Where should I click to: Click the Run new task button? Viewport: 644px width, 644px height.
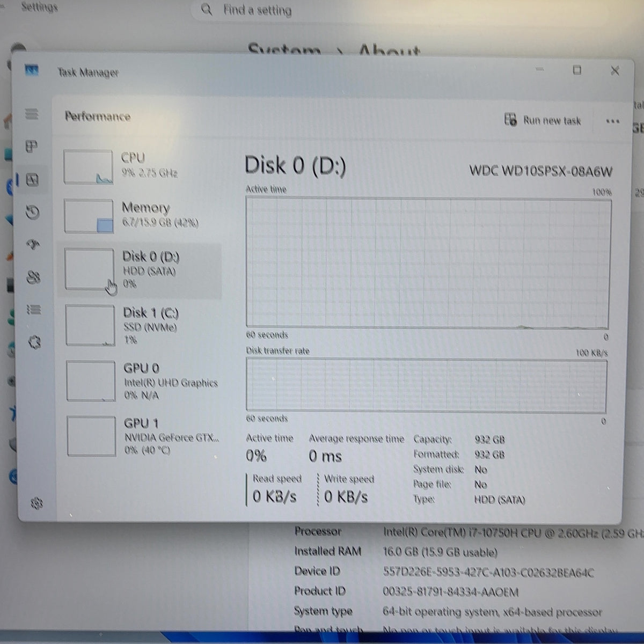pos(543,120)
